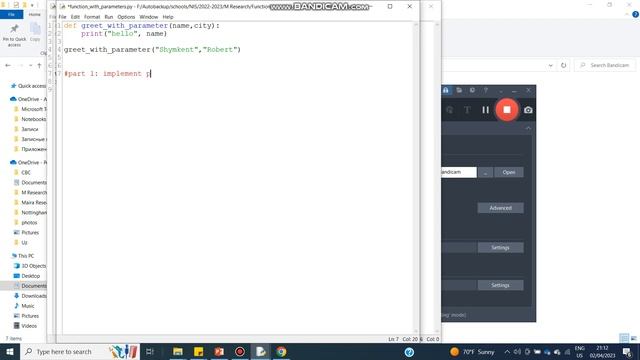Image resolution: width=640 pixels, height=360 pixels.
Task: Show hidden system tray icons
Action: coord(507,351)
